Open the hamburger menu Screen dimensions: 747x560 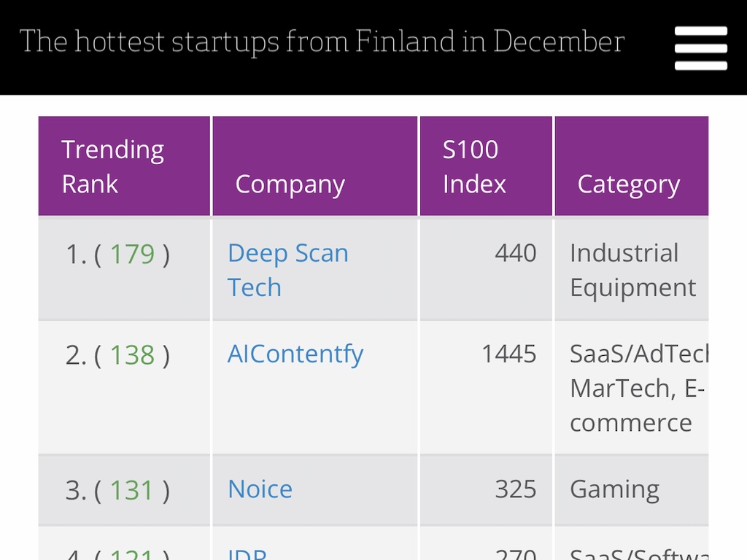click(700, 48)
